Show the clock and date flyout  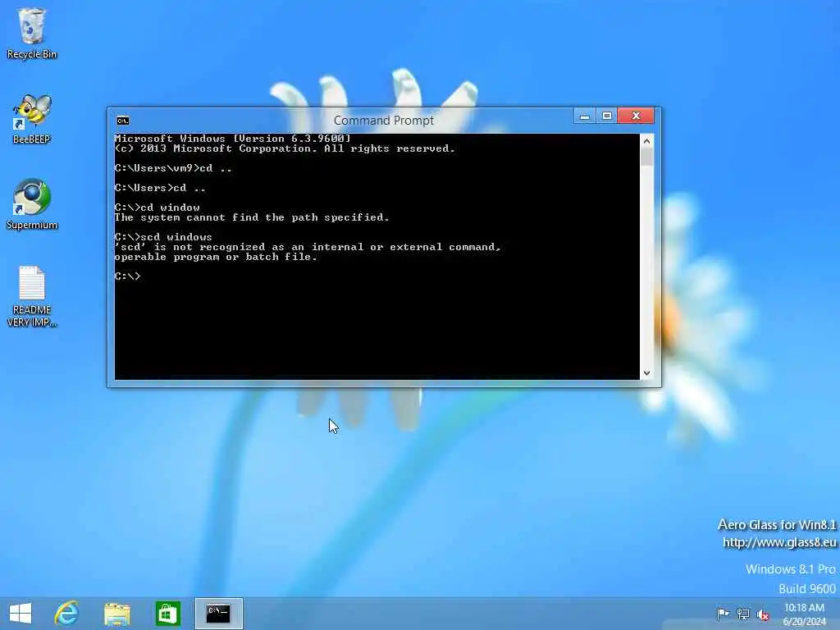[x=804, y=614]
